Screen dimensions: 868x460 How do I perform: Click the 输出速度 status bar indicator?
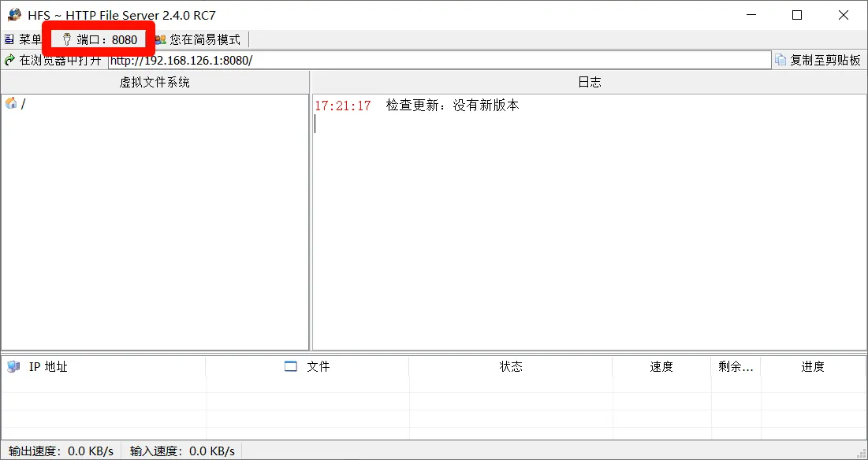[61, 451]
